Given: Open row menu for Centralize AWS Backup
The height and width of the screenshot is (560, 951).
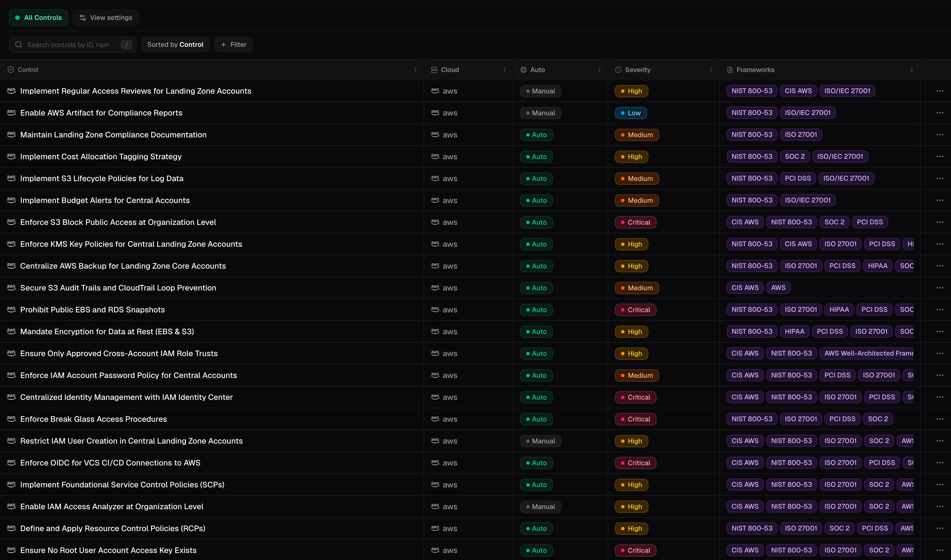Looking at the screenshot, I should (x=940, y=266).
